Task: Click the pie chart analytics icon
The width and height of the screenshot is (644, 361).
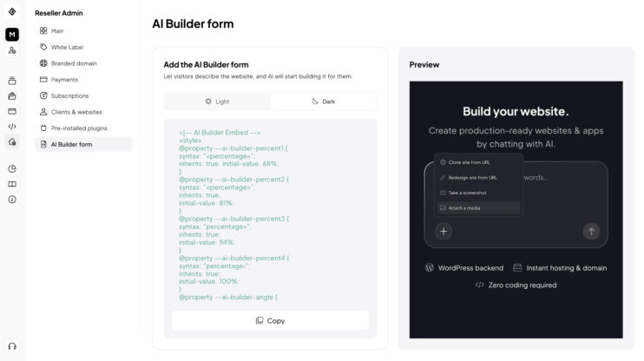Action: coord(12,169)
